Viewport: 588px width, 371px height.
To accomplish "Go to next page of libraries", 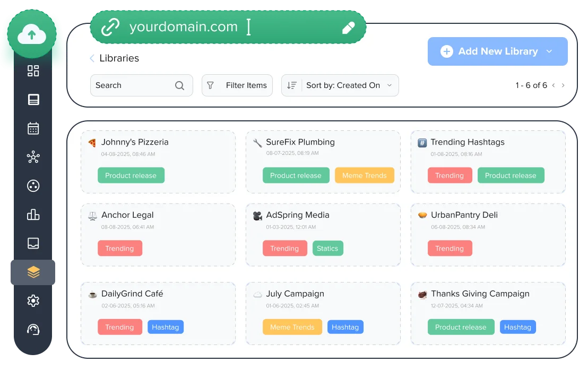I will [x=563, y=85].
